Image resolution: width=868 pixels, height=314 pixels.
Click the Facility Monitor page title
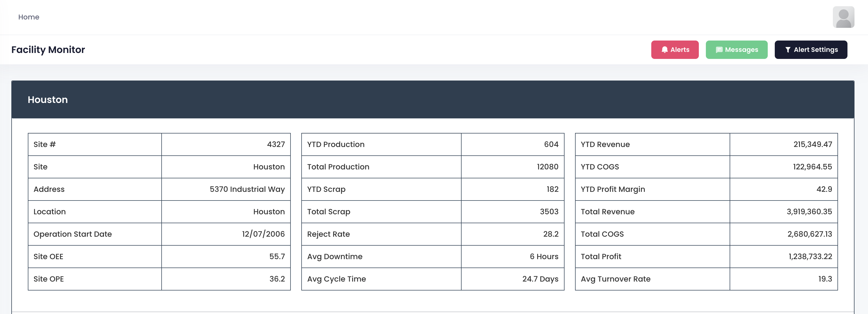click(x=48, y=50)
